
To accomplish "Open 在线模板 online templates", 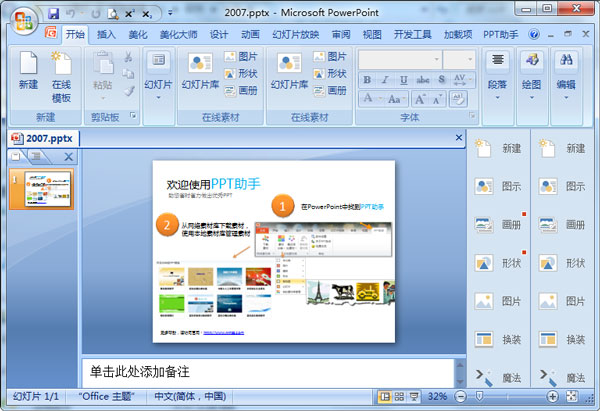I will (x=61, y=77).
